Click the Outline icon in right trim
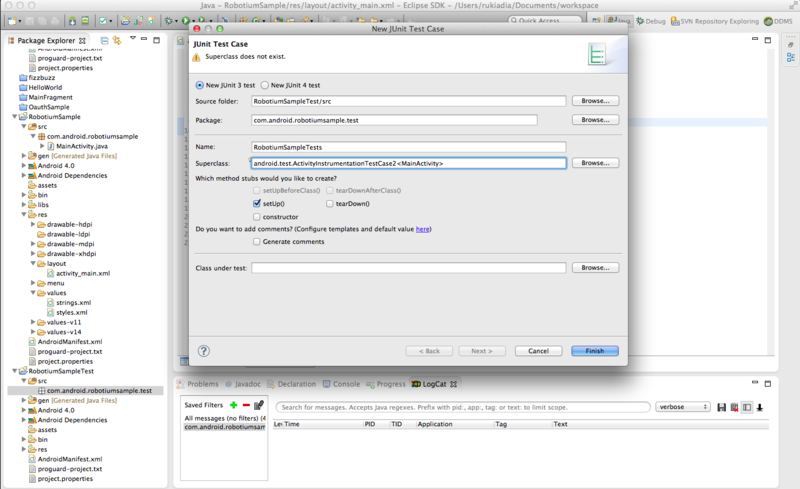The image size is (800, 489). (x=790, y=58)
